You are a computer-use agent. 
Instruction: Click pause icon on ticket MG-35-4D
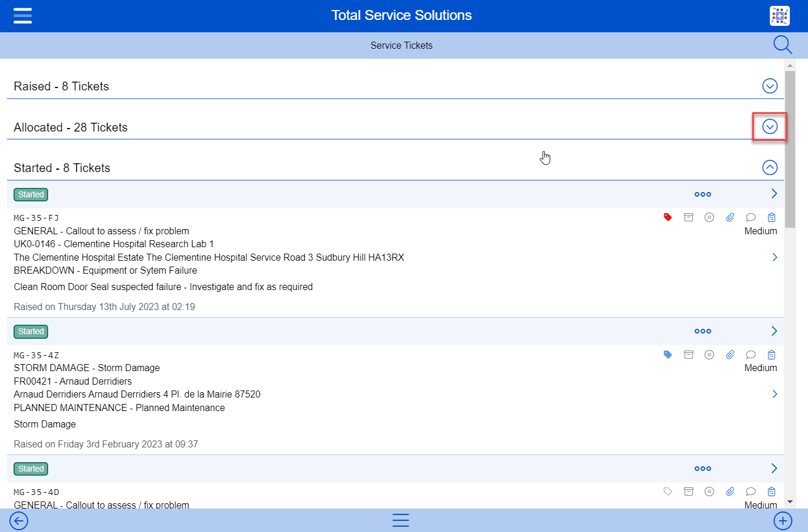(x=709, y=491)
